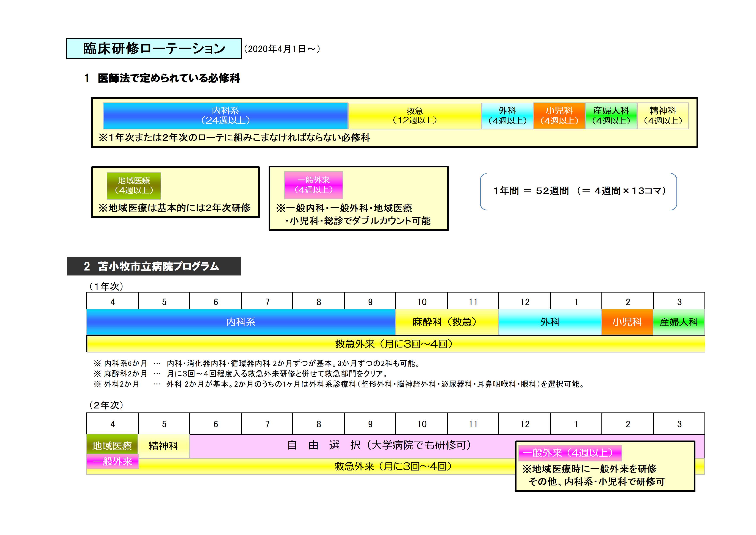Screen dimensions: 756x535
Task: Click the title 臨床研修ローテーション
Action: click(x=154, y=48)
